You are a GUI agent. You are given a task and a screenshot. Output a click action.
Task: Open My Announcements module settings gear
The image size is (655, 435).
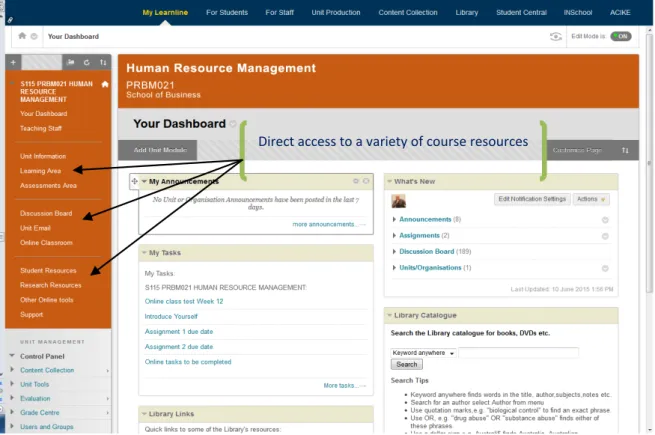point(356,181)
